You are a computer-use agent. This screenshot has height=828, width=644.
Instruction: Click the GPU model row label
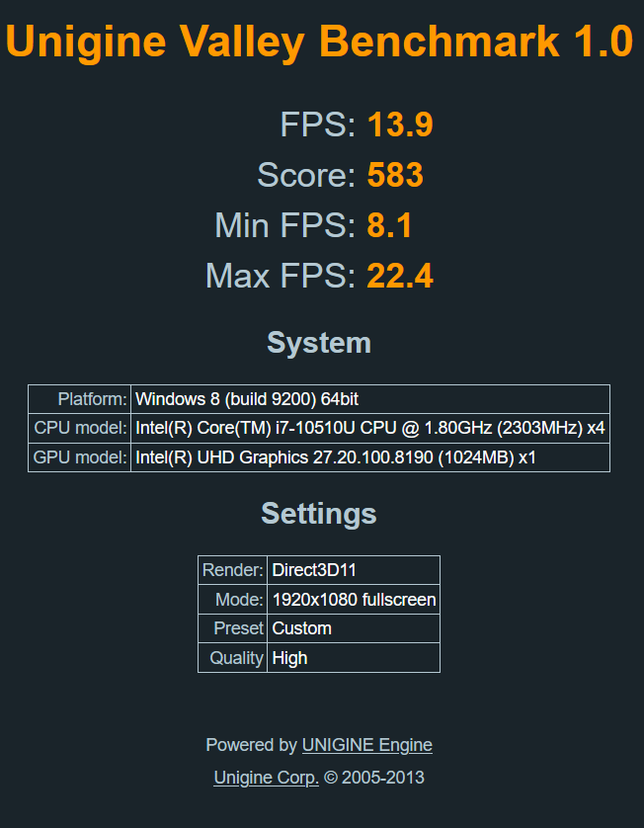tap(80, 458)
